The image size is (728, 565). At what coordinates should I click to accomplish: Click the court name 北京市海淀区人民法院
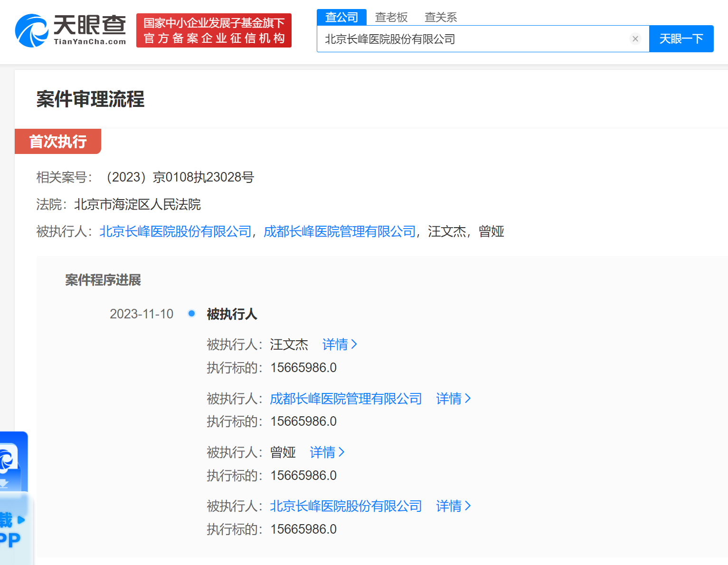[138, 204]
